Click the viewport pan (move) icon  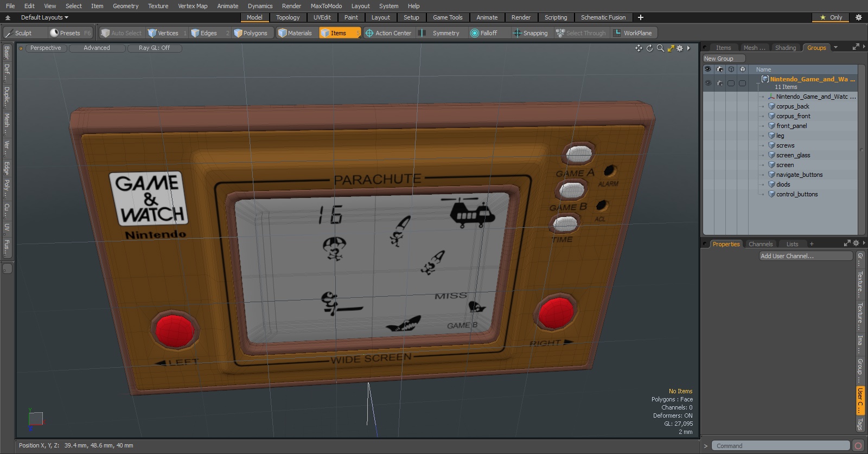[639, 48]
